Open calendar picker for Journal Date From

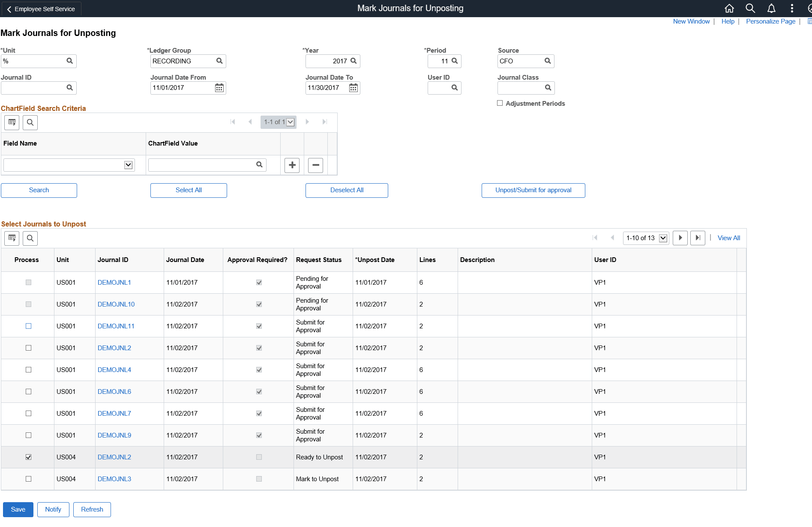[x=219, y=88]
